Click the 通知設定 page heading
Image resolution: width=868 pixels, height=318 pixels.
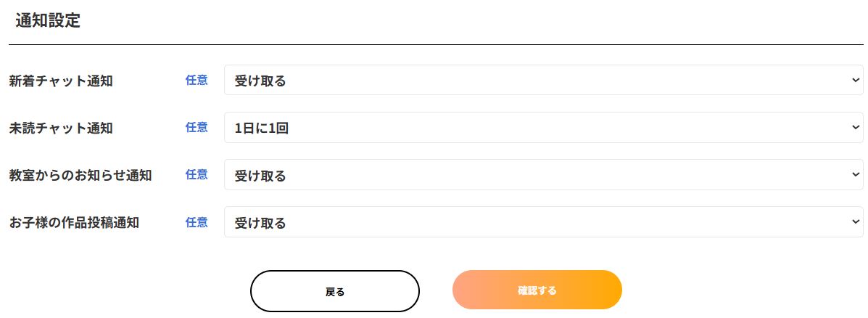coord(48,21)
